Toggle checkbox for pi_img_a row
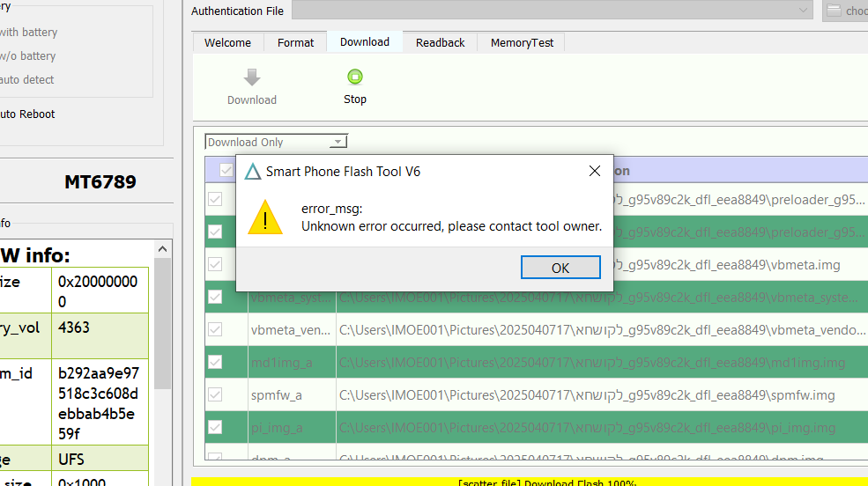Viewport: 868px width, 486px height. point(215,427)
